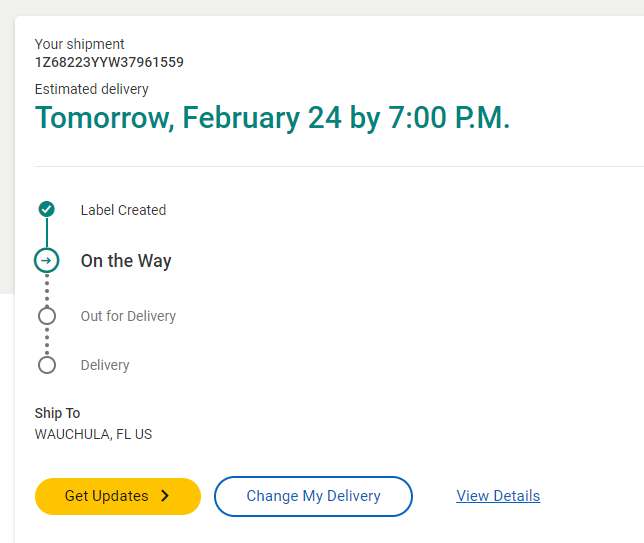Click the empty Out for Delivery circle

coord(46,316)
